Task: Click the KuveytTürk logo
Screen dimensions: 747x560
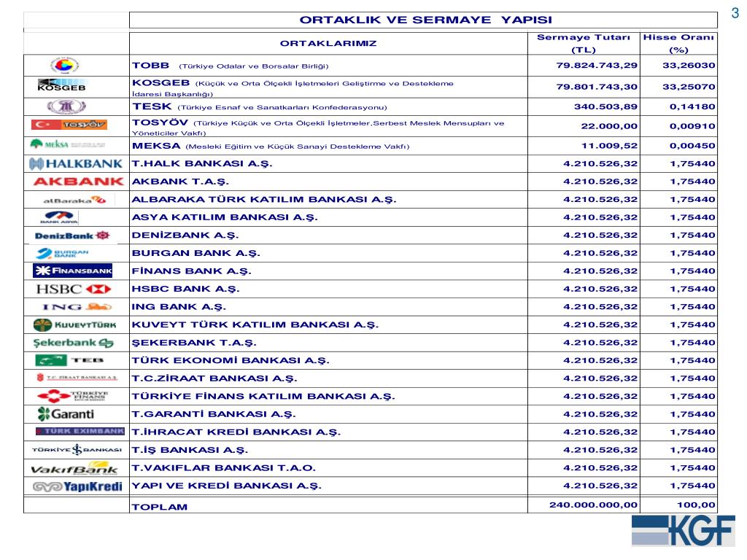Action: 75,324
